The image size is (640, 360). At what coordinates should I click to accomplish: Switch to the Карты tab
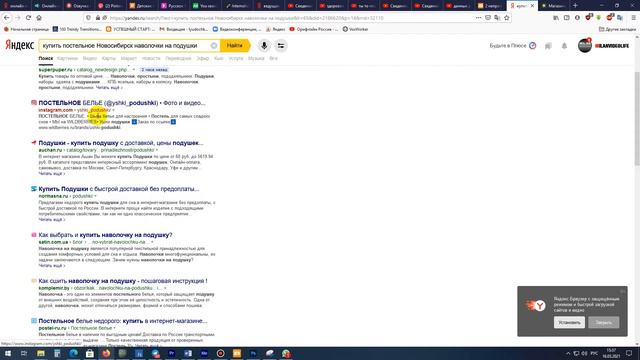(x=109, y=58)
